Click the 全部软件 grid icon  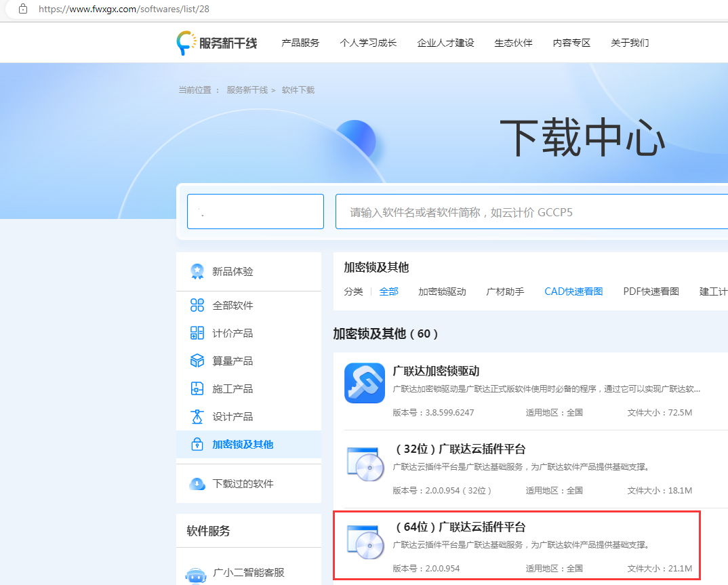tap(197, 306)
